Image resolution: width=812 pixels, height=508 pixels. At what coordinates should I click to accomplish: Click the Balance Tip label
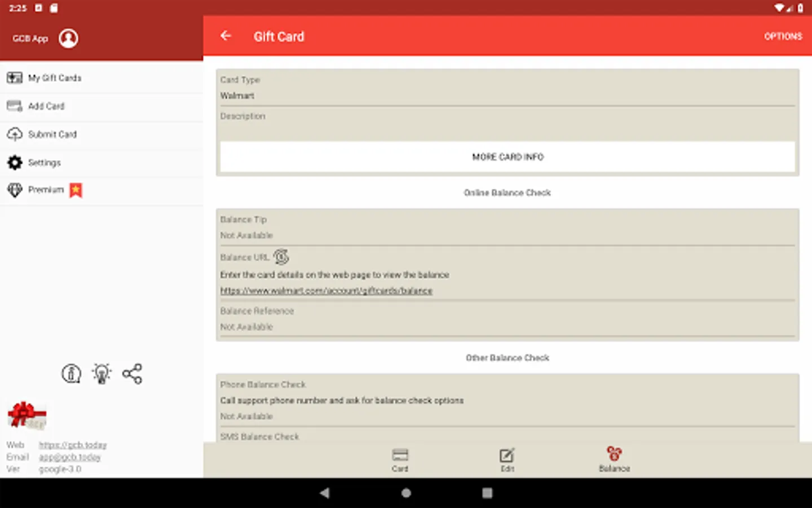[x=243, y=220]
